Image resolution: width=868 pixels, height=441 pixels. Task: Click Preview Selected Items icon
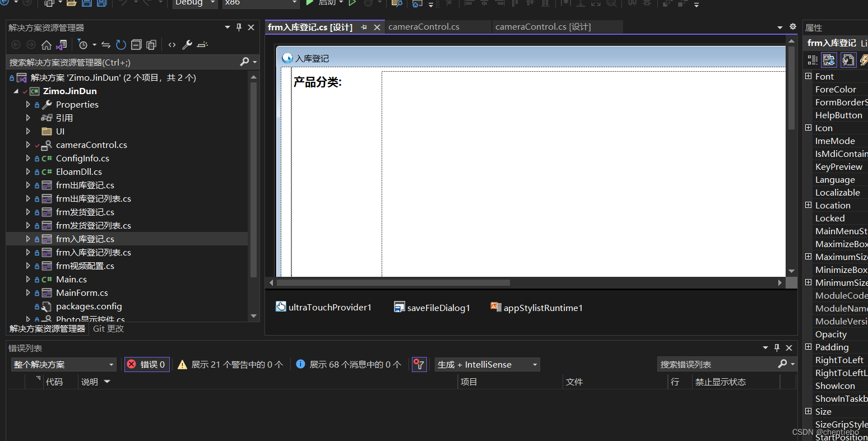click(x=202, y=45)
